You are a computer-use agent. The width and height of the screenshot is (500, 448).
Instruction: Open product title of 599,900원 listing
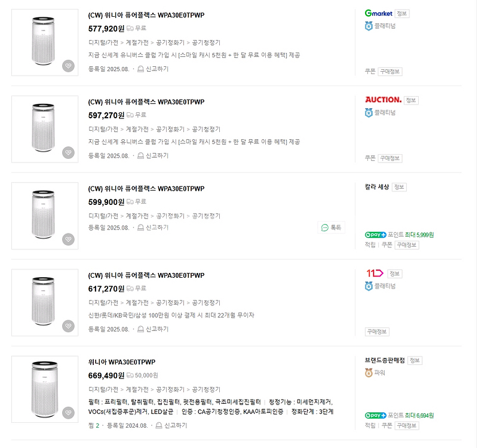[146, 189]
